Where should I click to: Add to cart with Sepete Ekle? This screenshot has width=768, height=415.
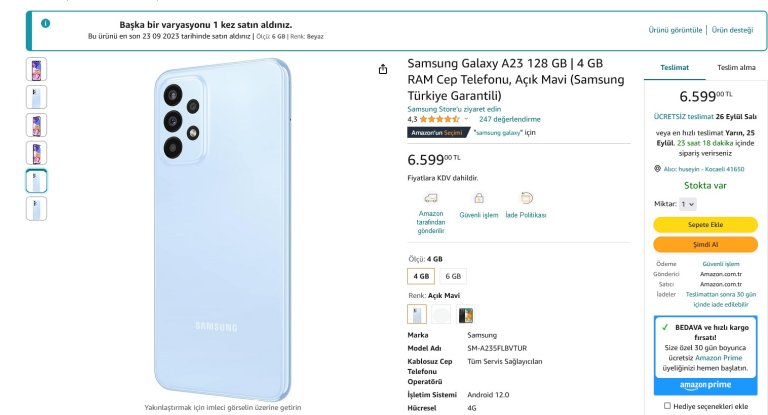[x=705, y=224]
